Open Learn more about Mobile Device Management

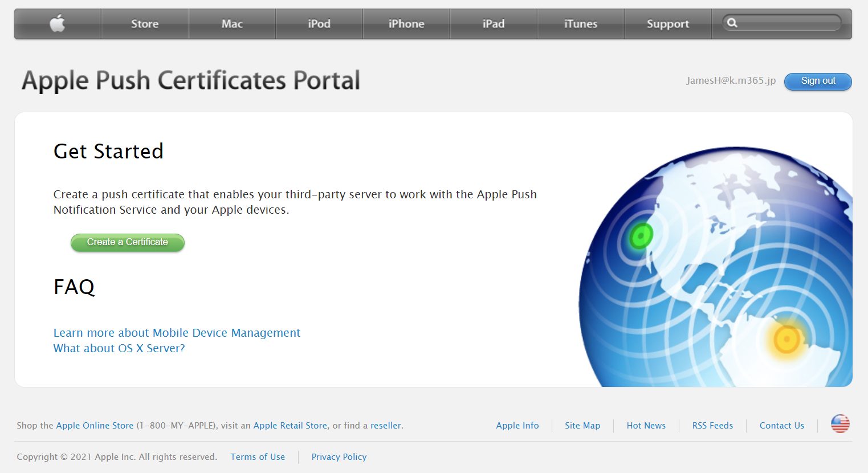(177, 333)
